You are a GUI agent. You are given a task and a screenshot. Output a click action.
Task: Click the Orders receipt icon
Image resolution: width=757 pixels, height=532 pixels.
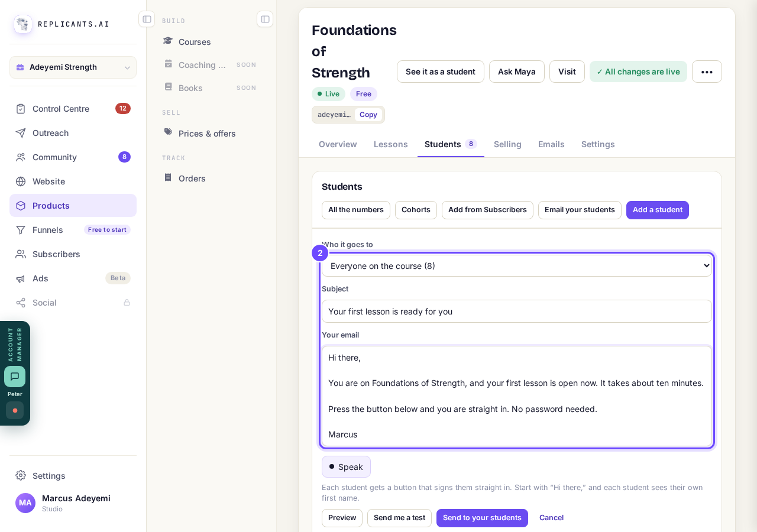click(x=168, y=178)
